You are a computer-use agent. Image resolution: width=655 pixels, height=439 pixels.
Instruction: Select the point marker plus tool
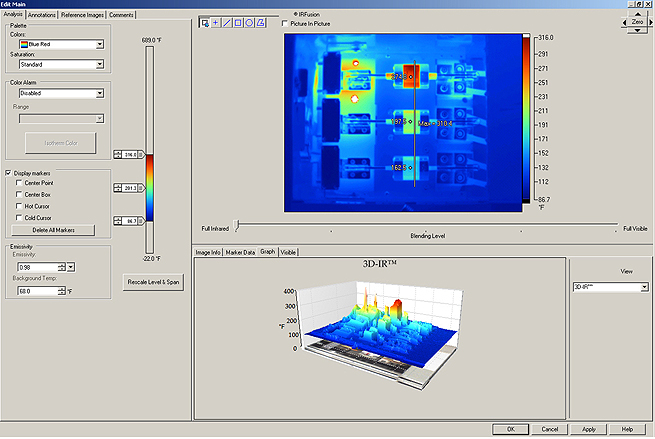tap(216, 23)
